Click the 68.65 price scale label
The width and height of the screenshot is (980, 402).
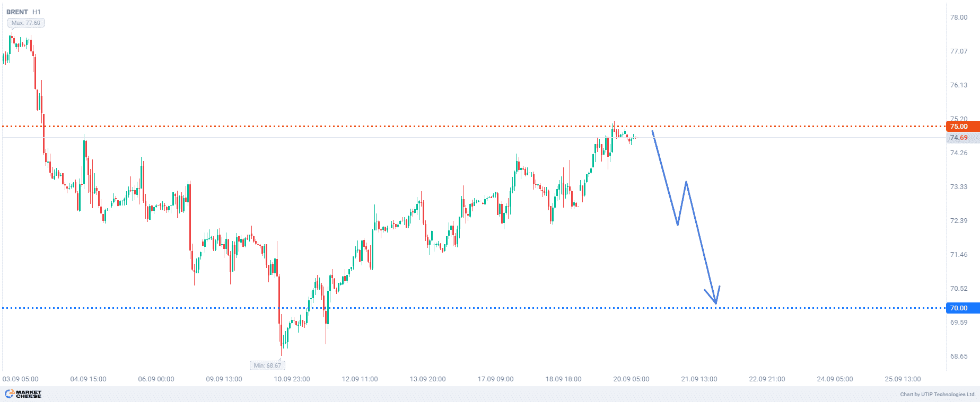point(959,356)
